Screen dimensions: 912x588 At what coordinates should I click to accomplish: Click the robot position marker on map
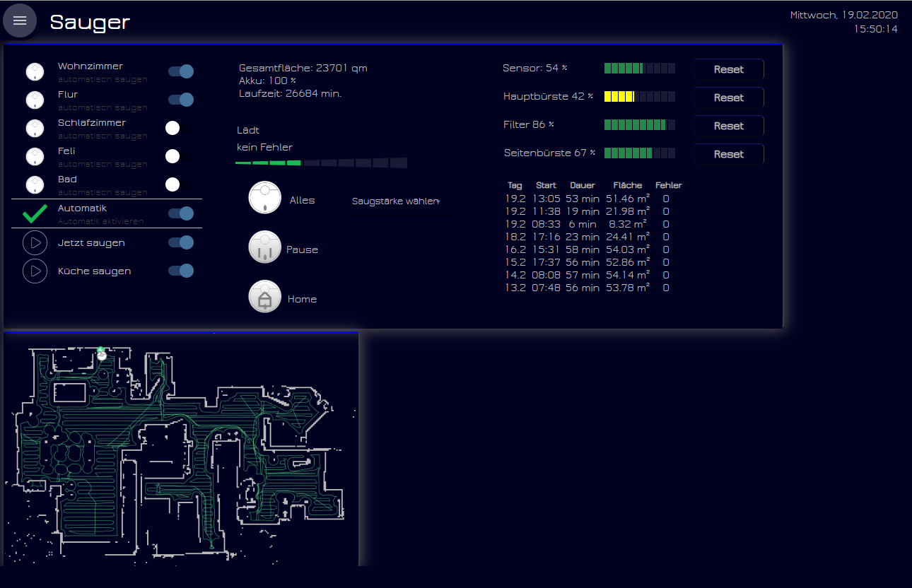click(x=102, y=355)
